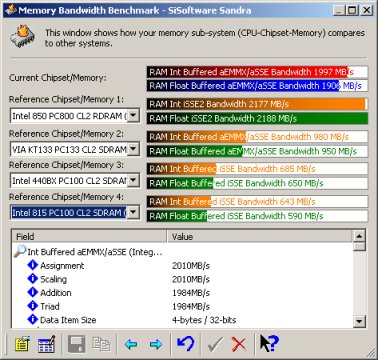Click the RAM Int Buffered iSSE 685 MB/s bar
Image resolution: width=378 pixels, height=360 pixels.
click(257, 169)
